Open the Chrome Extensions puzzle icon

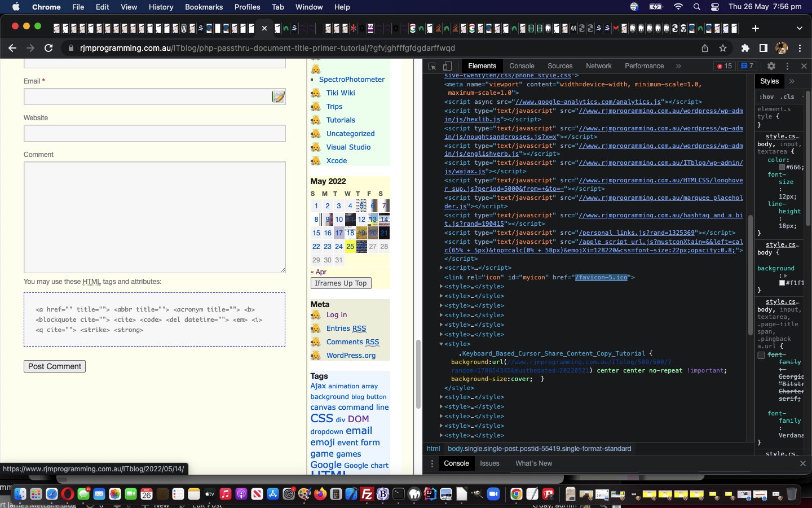point(745,48)
